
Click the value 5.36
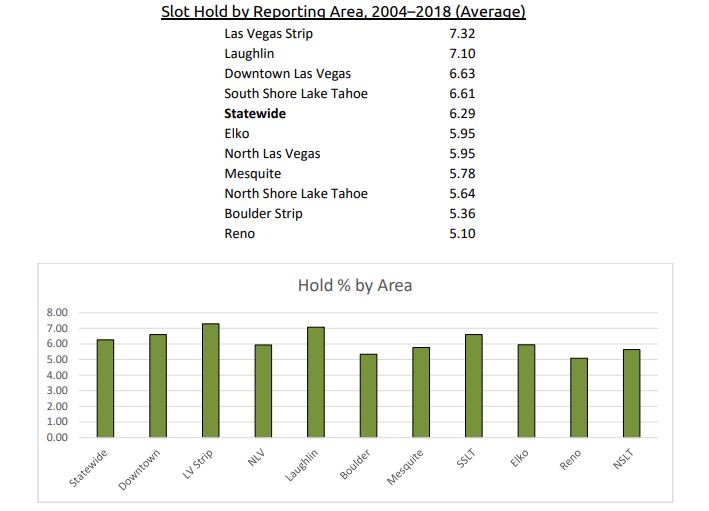(x=462, y=213)
